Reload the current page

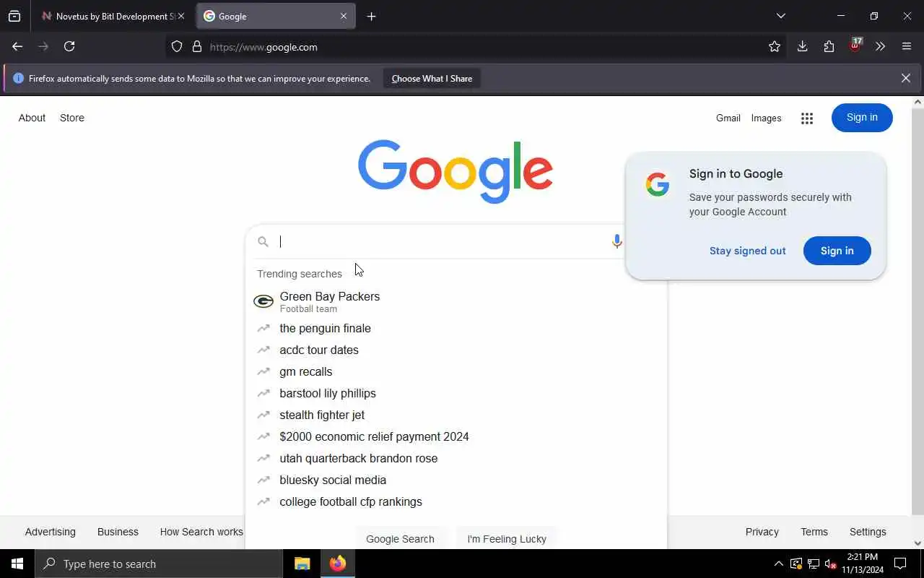[69, 46]
